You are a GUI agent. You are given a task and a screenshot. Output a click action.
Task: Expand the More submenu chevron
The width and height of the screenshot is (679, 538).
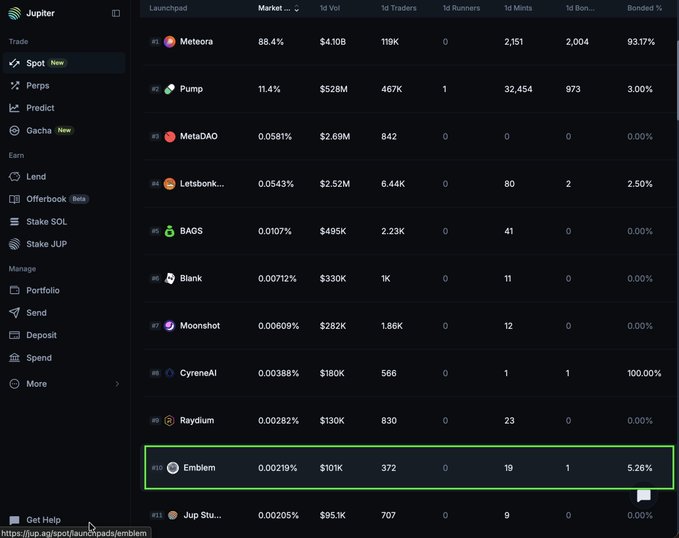click(x=117, y=384)
